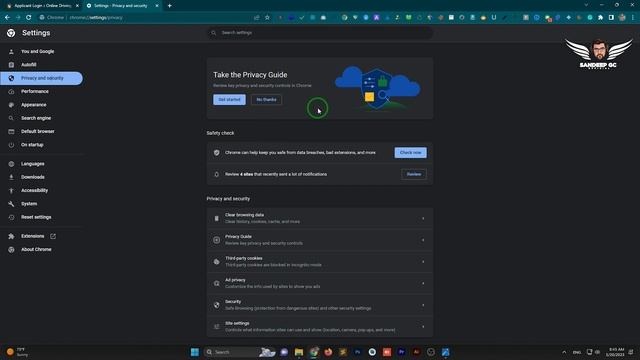
Task: Expand the Security row
Action: 320,305
